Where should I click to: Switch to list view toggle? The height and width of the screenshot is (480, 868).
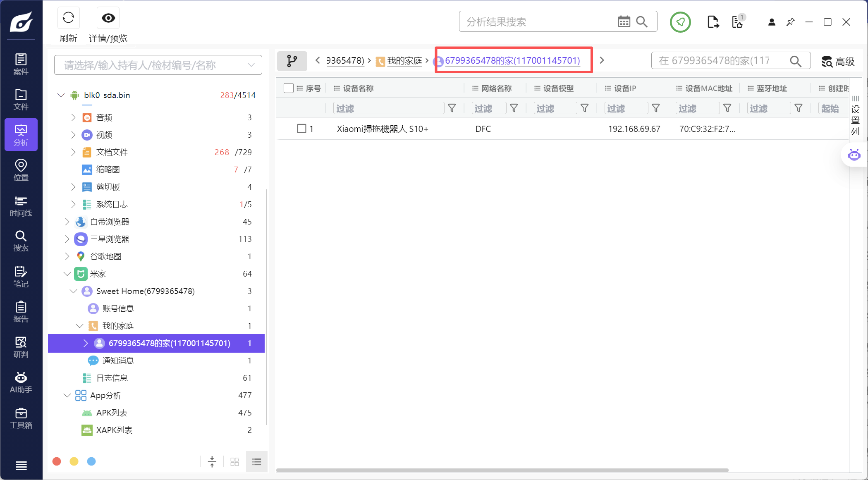point(256,461)
